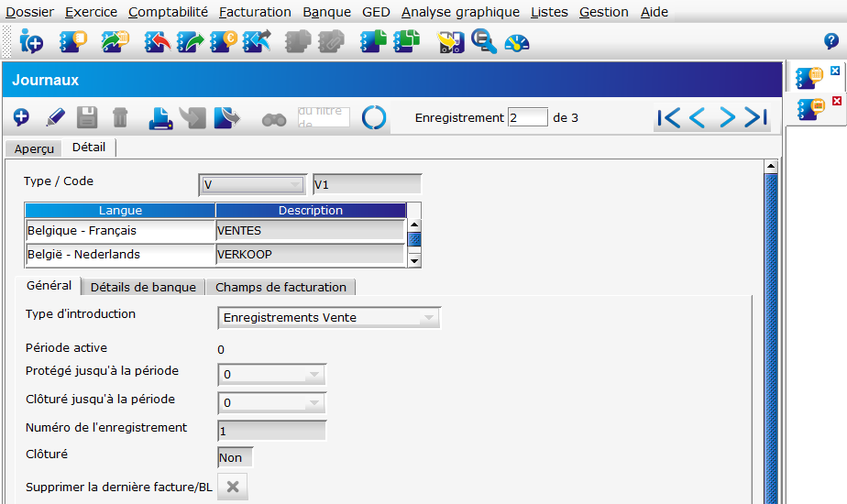
Task: Click the printer icon in Journaux toolbar
Action: click(x=160, y=118)
